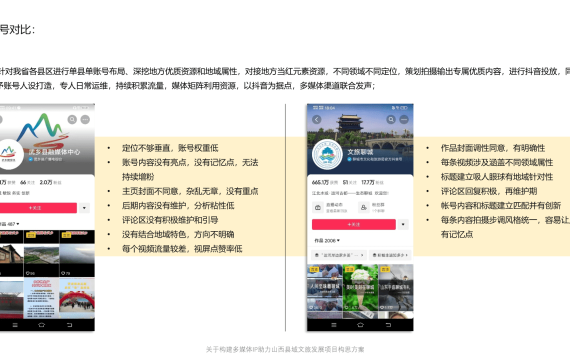Viewport: 570px width, 360px height.
Task: Open the more options menu on 文旅聊城 profile
Action: tap(404, 120)
